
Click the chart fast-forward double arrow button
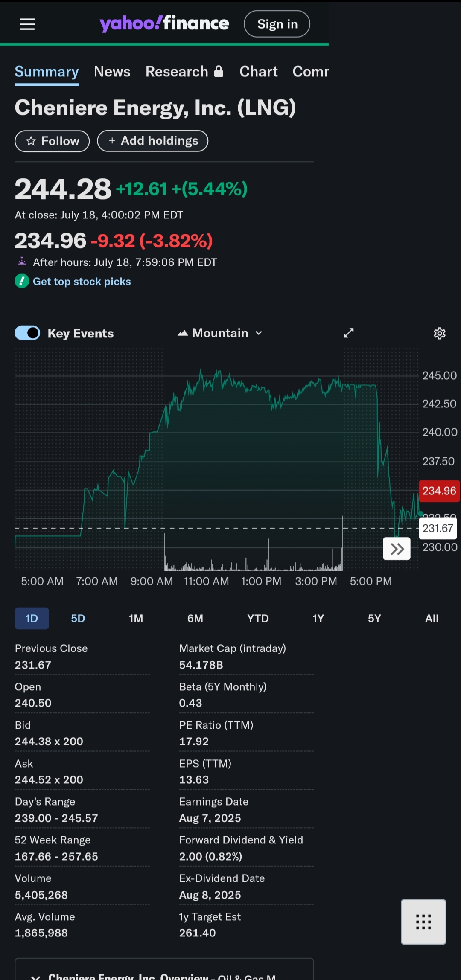point(397,549)
